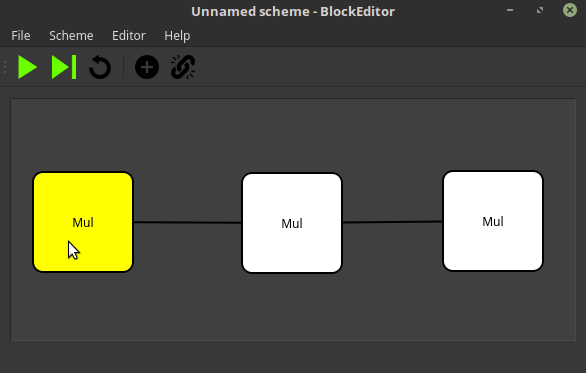Open the Scheme menu

coord(71,36)
